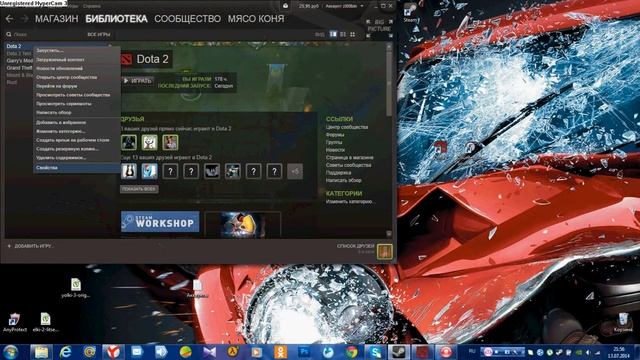Image resolution: width=640 pixels, height=360 pixels.
Task: Select Новости обновлений in context menu
Action: tap(77, 69)
